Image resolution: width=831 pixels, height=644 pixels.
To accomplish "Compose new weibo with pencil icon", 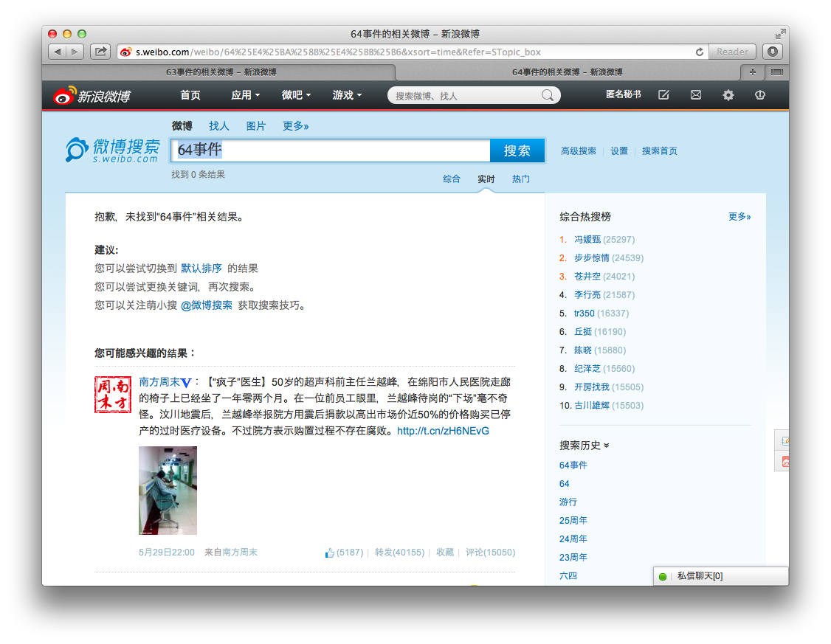I will [x=663, y=95].
